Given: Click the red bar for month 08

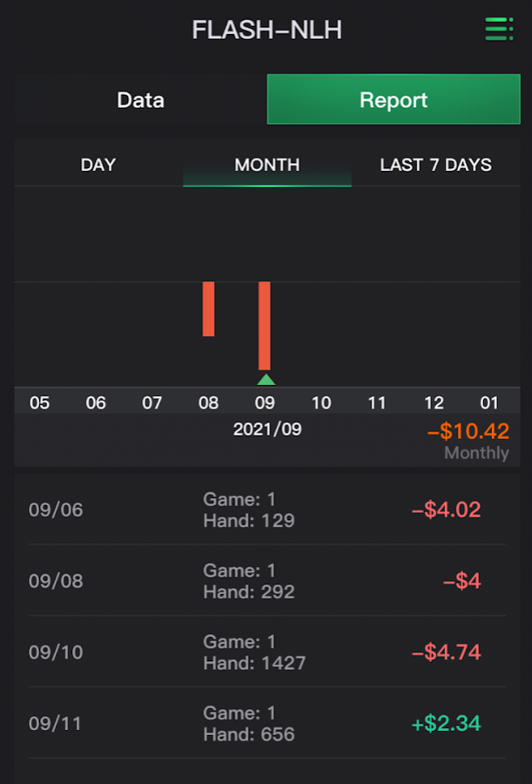Looking at the screenshot, I should pos(208,309).
